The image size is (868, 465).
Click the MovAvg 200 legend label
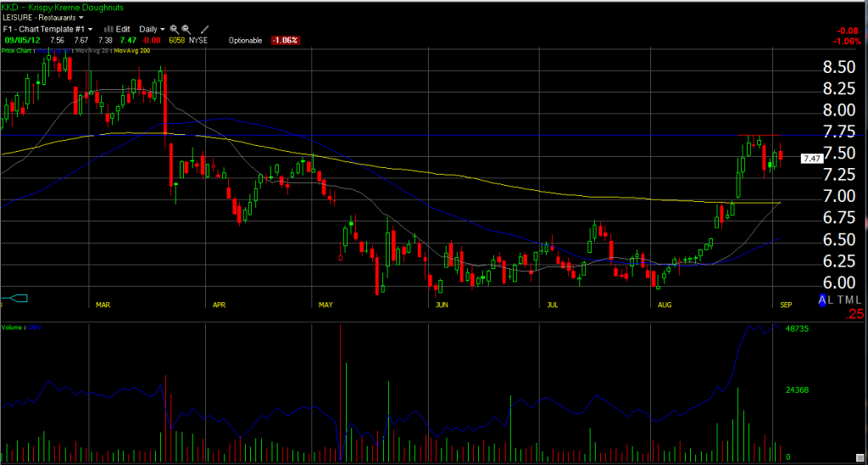(131, 50)
